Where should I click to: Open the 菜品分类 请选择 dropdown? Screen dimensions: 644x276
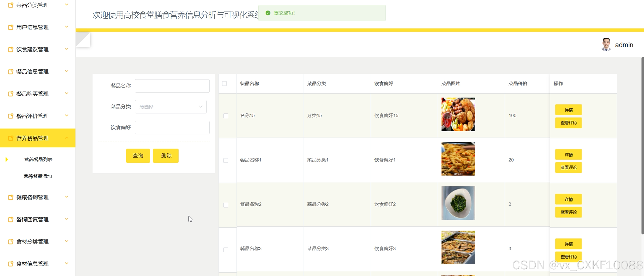coord(170,107)
